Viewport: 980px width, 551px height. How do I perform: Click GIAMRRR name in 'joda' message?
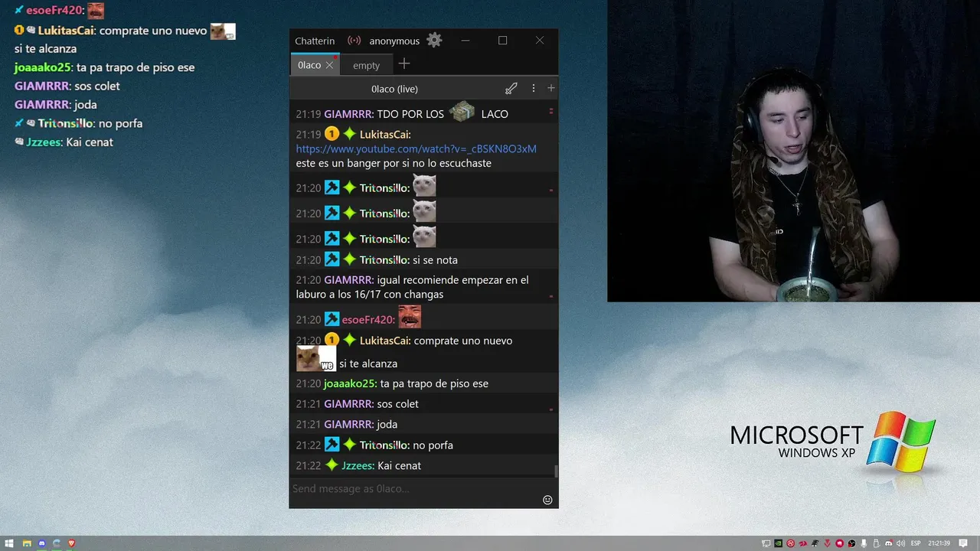[x=348, y=425]
